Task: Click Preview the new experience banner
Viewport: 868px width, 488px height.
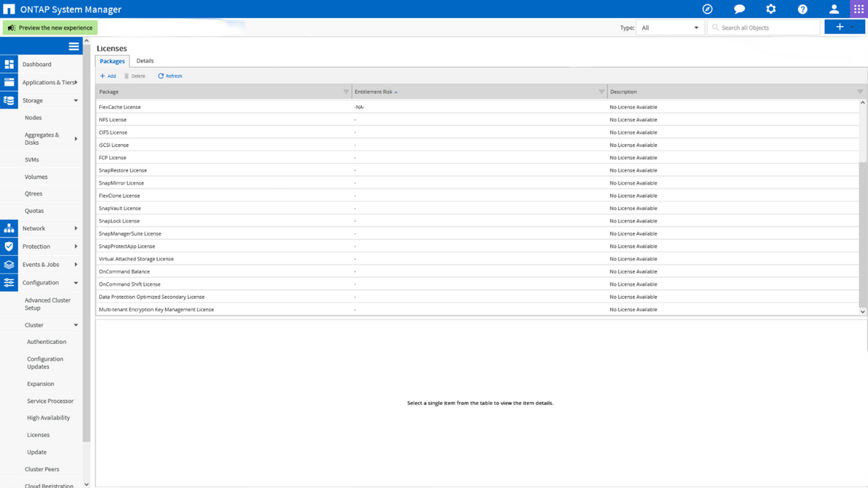Action: pos(50,28)
